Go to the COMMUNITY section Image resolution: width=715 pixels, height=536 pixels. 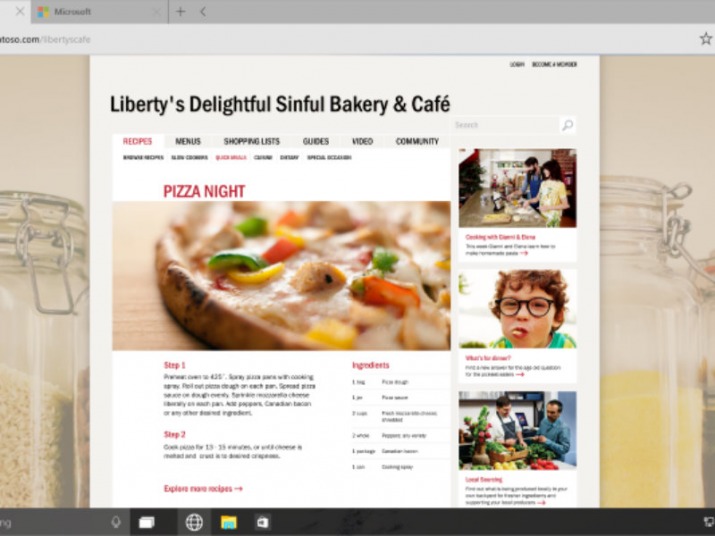pos(417,141)
